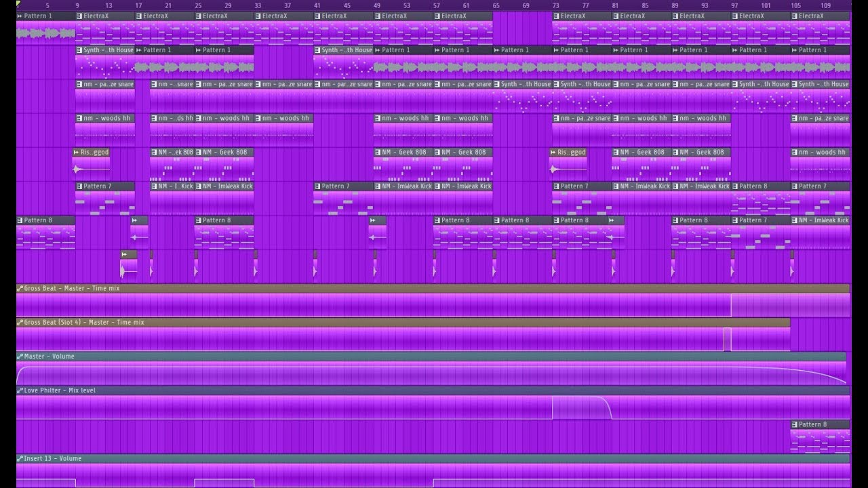Select the 'Gross Beat - Master - Time mix' title
Viewport: 868px width, 488px height.
[x=72, y=288]
